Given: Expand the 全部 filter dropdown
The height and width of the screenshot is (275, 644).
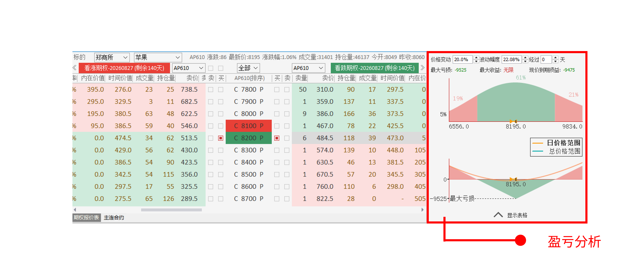Looking at the screenshot, I should (x=248, y=68).
